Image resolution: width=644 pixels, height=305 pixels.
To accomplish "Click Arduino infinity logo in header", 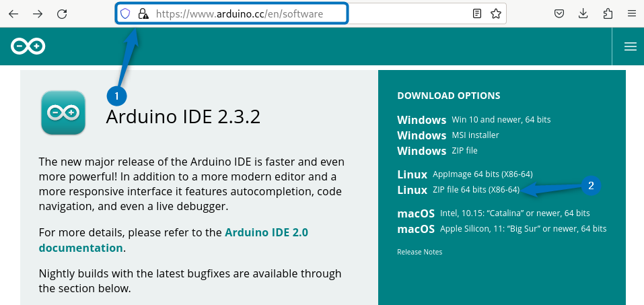I will (28, 46).
